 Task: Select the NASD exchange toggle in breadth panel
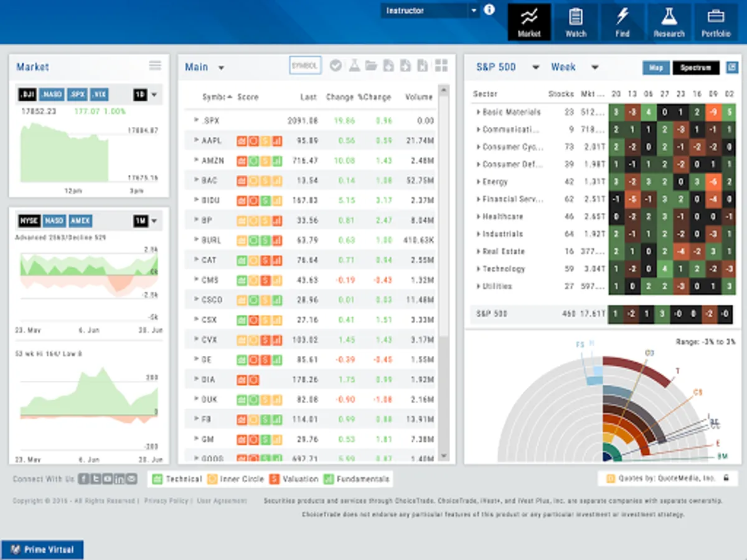click(54, 221)
